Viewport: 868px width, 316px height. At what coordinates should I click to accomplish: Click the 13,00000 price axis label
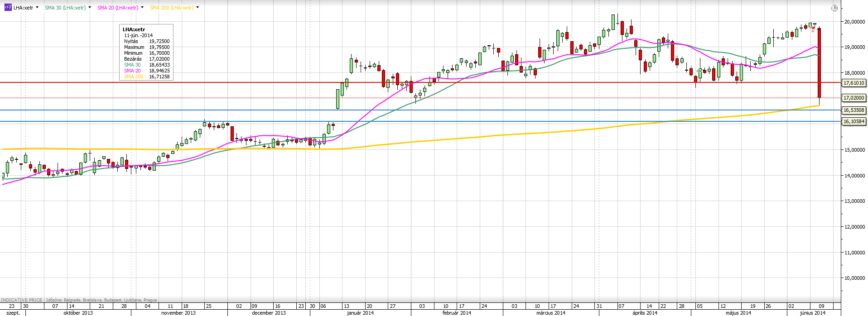(x=854, y=201)
